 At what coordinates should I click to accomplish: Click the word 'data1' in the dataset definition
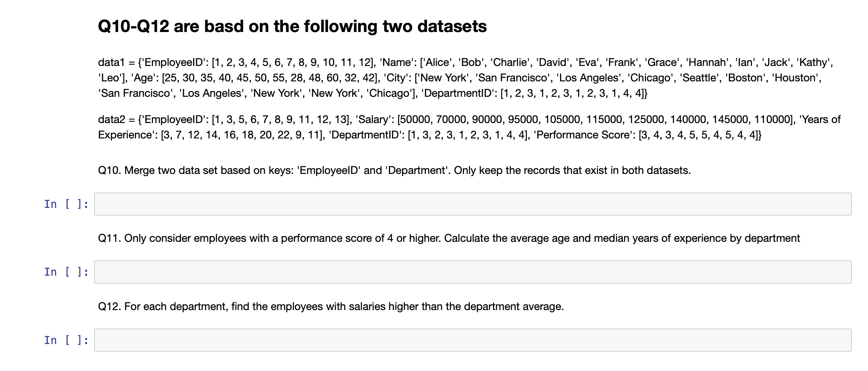(111, 61)
